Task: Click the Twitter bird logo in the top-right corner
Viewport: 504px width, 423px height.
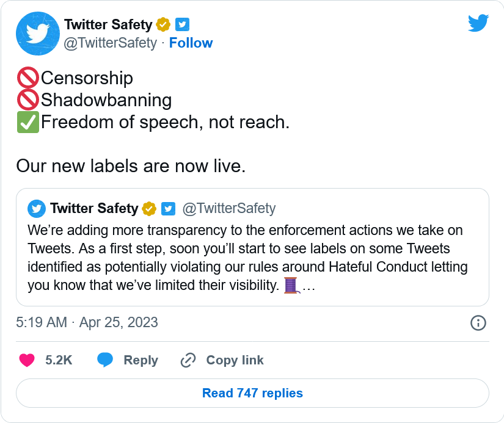Action: [x=478, y=23]
